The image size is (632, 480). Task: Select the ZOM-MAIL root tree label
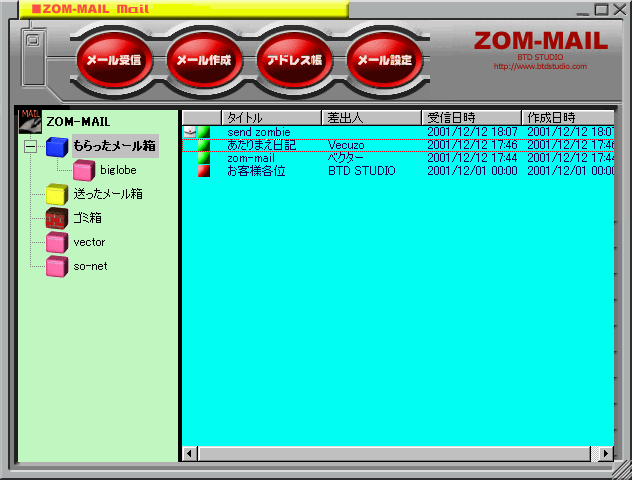coord(78,122)
